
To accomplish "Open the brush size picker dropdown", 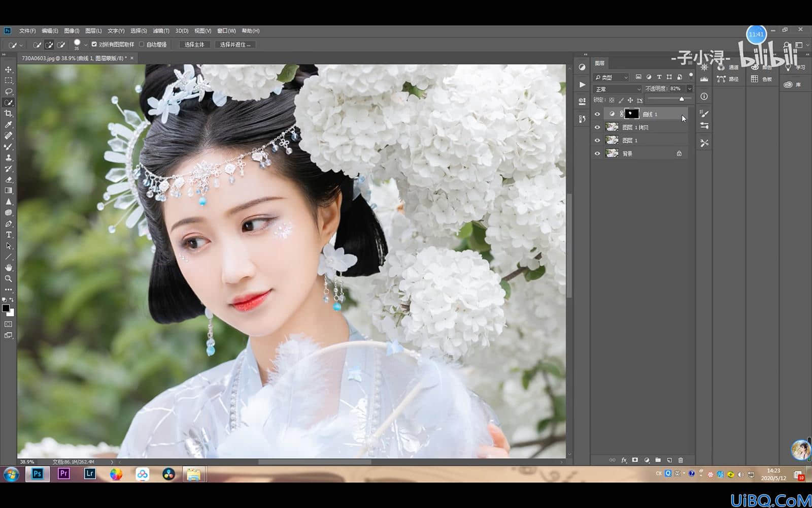I will (86, 45).
